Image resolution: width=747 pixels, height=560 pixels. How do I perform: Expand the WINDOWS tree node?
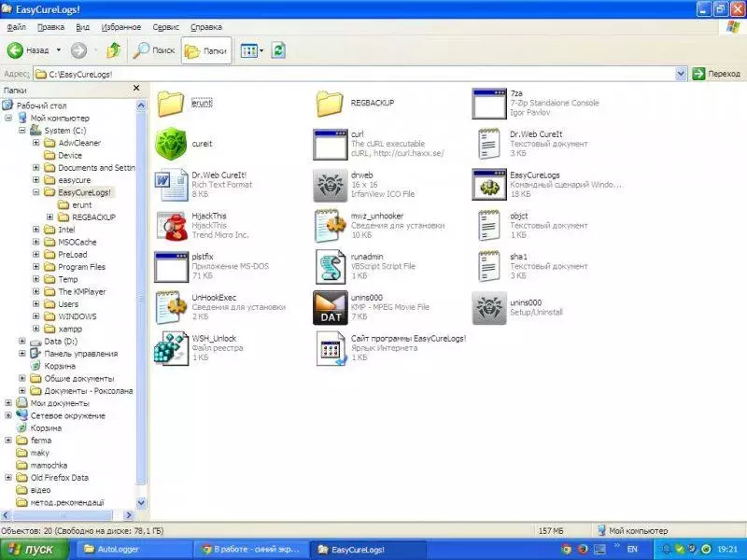[x=36, y=316]
